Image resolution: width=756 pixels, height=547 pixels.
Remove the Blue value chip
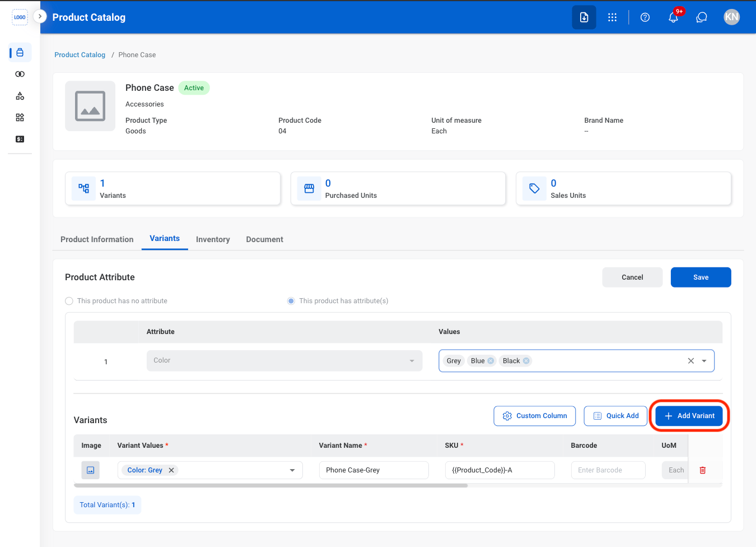click(491, 361)
